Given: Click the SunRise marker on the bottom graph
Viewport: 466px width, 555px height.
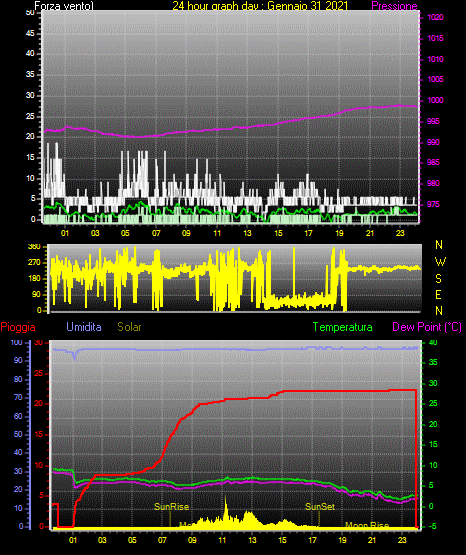Looking at the screenshot, I should pyautogui.click(x=171, y=507).
